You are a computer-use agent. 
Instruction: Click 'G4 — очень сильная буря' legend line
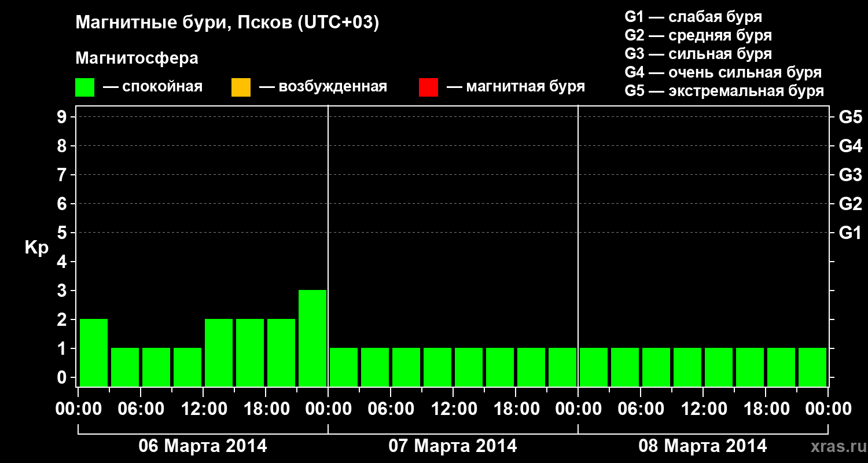(x=723, y=72)
